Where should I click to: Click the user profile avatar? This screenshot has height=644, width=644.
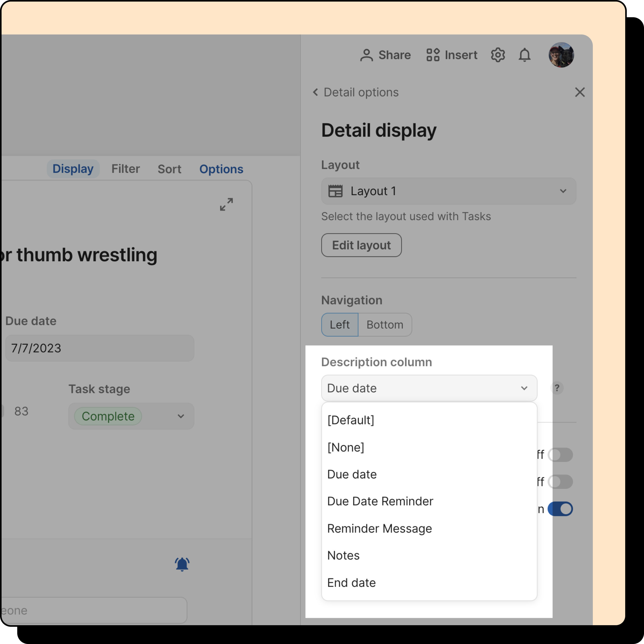pyautogui.click(x=561, y=55)
